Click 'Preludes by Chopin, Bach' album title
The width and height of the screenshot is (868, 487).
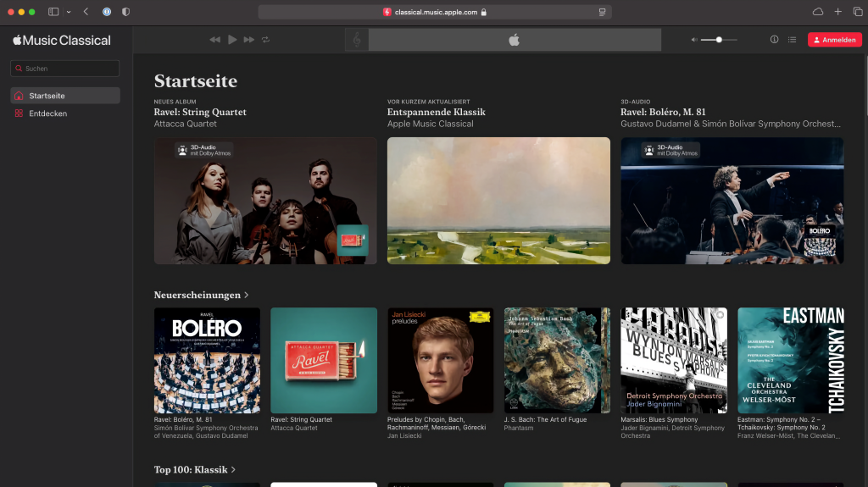click(x=437, y=423)
